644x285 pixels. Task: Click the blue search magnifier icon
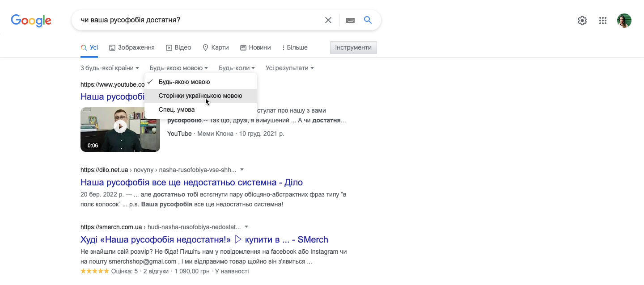tap(368, 20)
